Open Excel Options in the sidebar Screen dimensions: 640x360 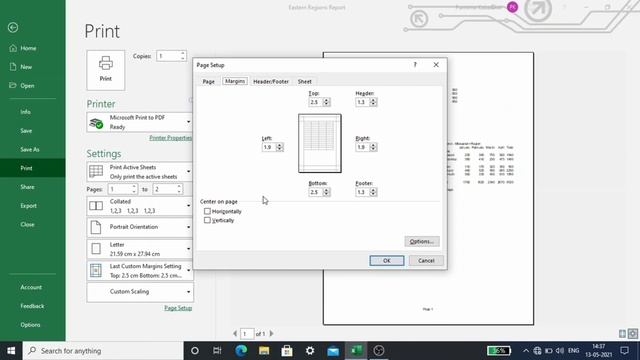[30, 325]
